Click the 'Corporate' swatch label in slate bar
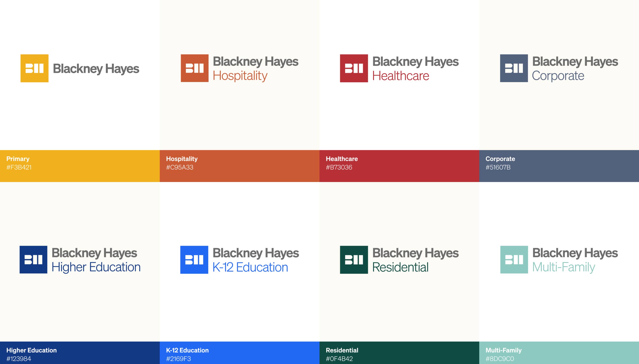The height and width of the screenshot is (364, 639). 500,159
